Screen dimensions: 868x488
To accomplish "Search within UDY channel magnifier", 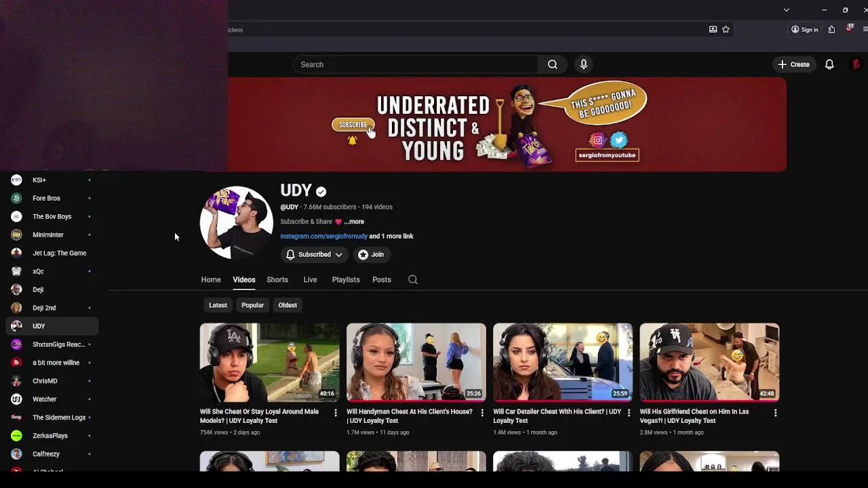I will click(x=412, y=280).
